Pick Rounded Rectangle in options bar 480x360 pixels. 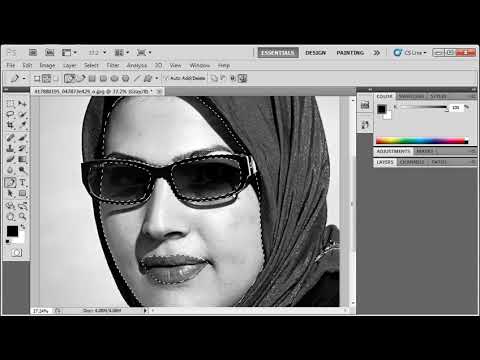pos(103,78)
